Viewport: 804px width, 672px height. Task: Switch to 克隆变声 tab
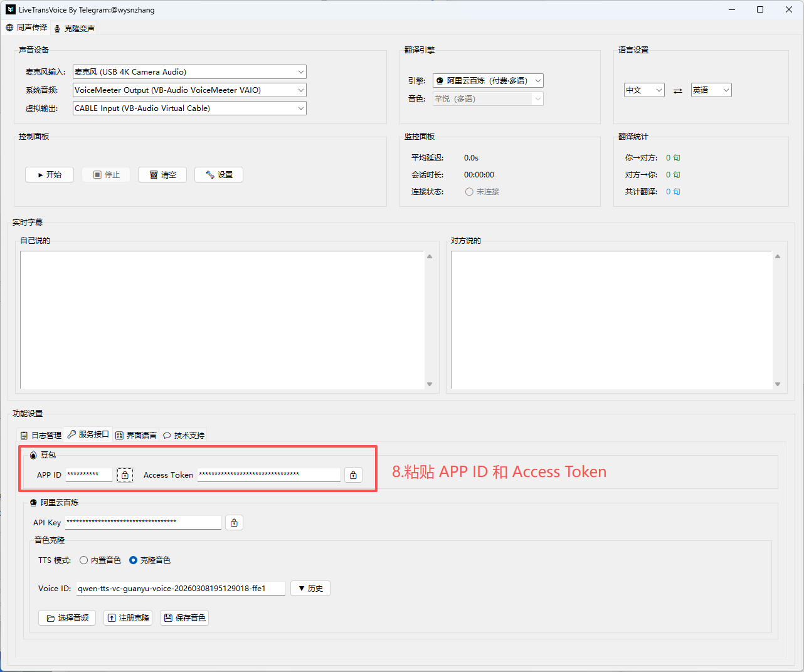click(x=74, y=28)
